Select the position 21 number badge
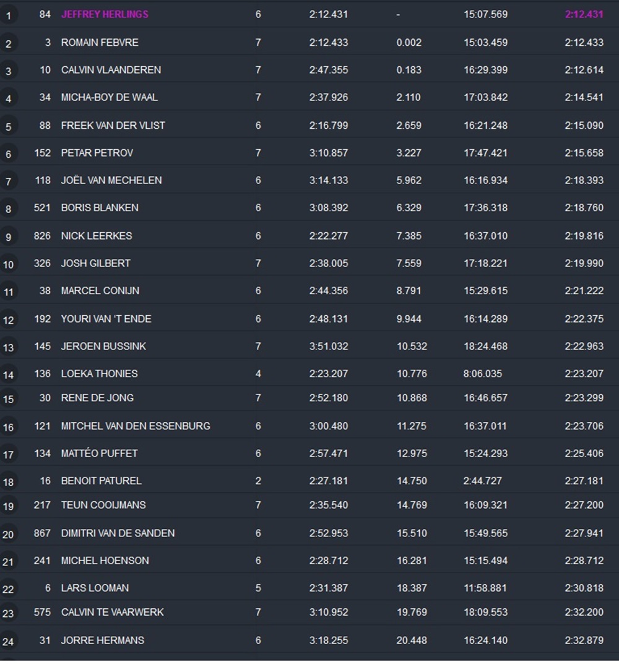The image size is (619, 672). click(8, 562)
